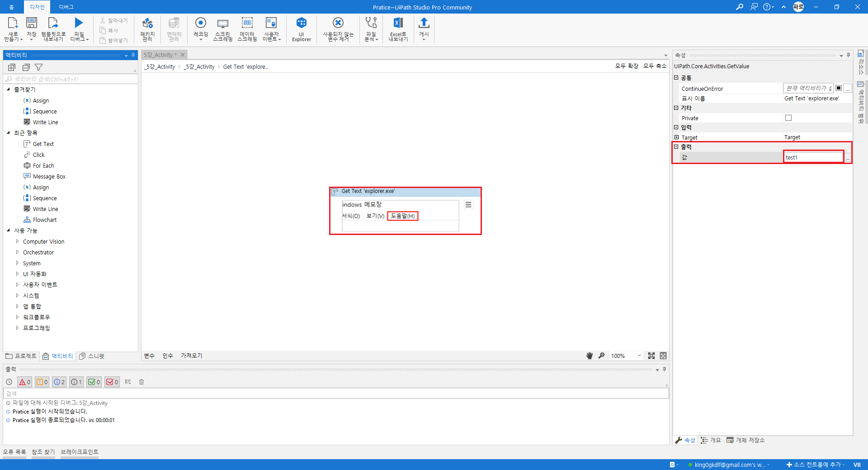The height and width of the screenshot is (470, 868).
Task: Click 모두 확장 (Expand All) in designer
Action: point(627,66)
